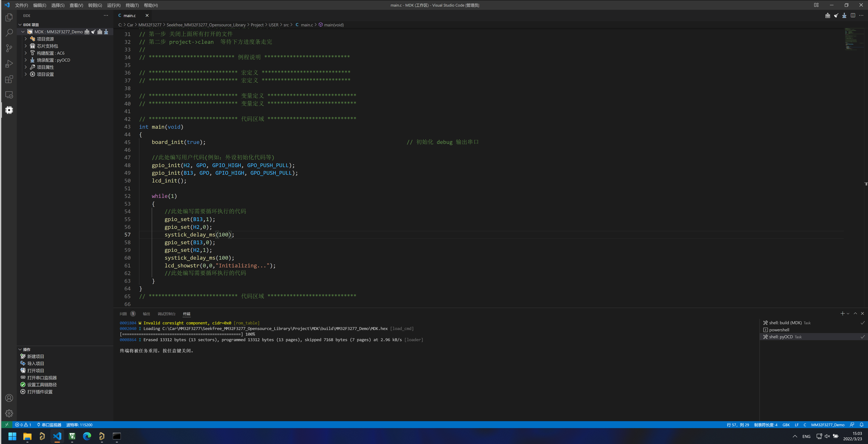Expand 构建配置 : AC6 tree node
The height and width of the screenshot is (444, 868).
point(50,53)
